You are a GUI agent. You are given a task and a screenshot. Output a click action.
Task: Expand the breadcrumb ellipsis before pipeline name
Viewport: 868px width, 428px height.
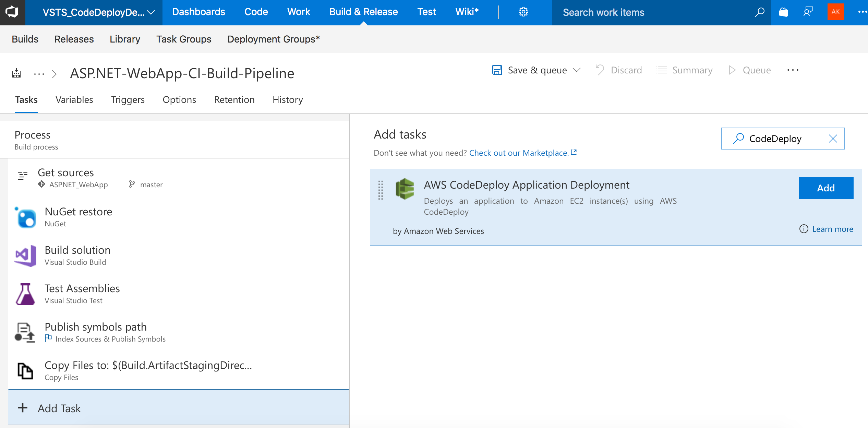[x=39, y=74]
